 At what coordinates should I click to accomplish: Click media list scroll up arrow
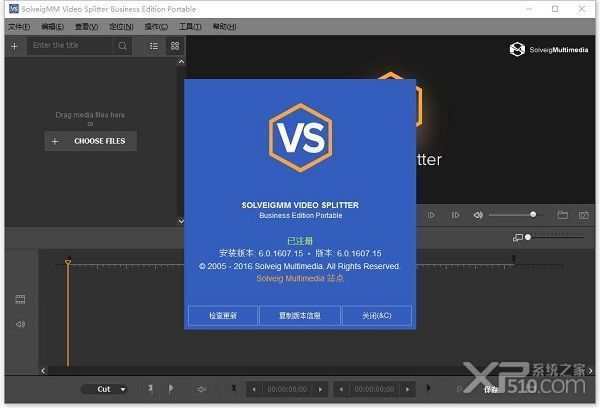coord(181,62)
